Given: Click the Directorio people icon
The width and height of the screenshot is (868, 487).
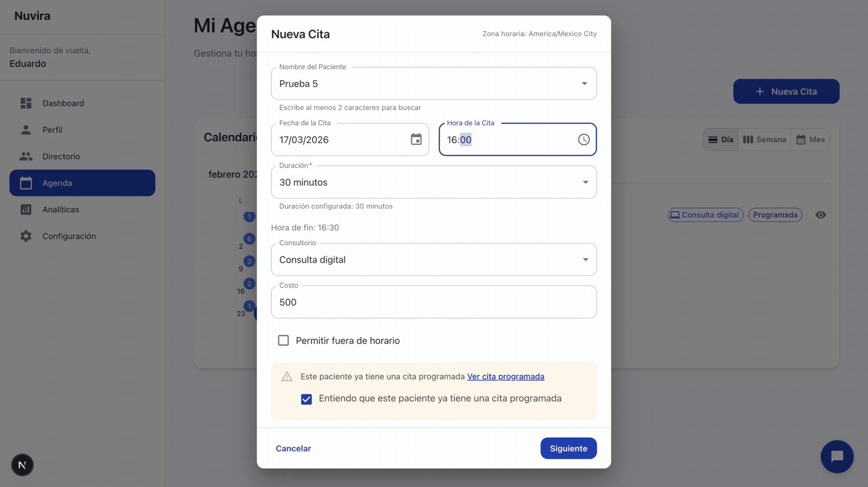Looking at the screenshot, I should click(26, 156).
